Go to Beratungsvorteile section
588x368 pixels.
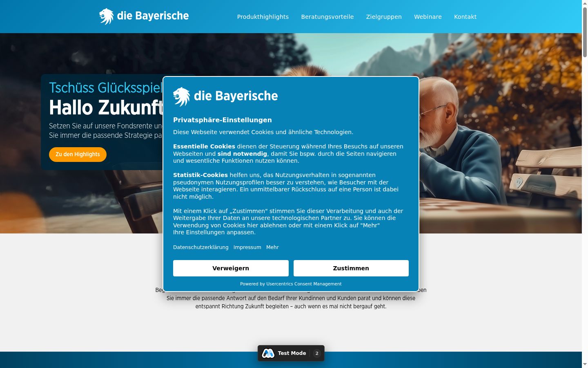(x=327, y=17)
